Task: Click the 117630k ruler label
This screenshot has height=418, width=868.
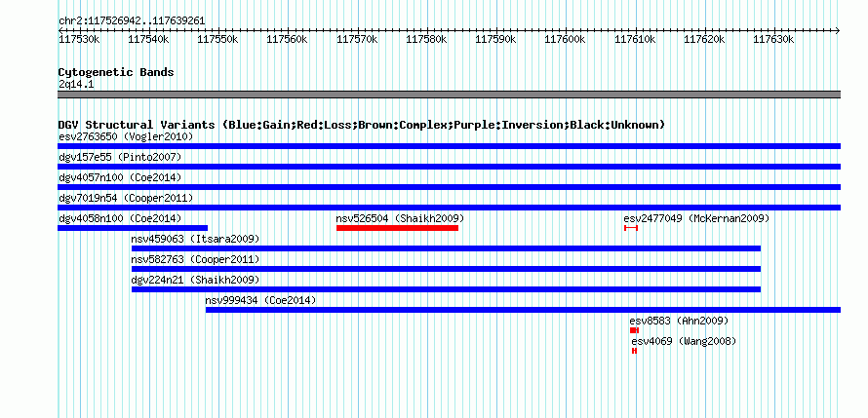Action: tap(774, 39)
